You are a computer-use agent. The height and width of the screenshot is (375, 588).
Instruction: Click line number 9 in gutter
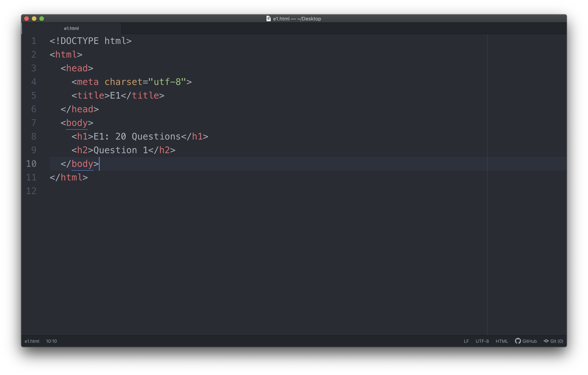pyautogui.click(x=34, y=150)
